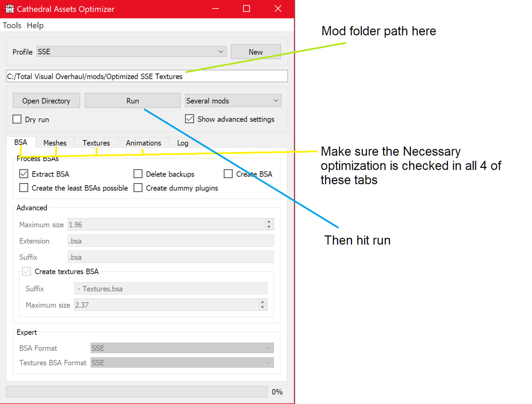Screen dimensions: 532x404
Task: Click the Open Directory button
Action: (x=46, y=101)
